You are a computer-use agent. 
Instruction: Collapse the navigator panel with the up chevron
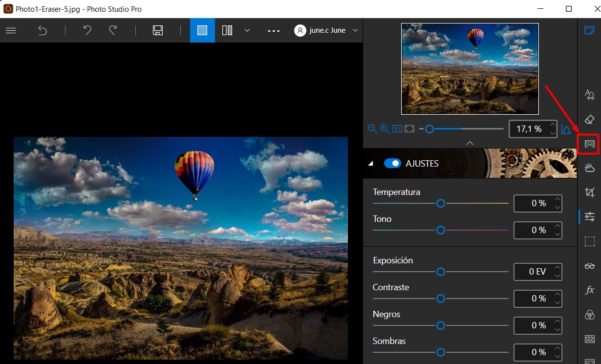(x=470, y=143)
